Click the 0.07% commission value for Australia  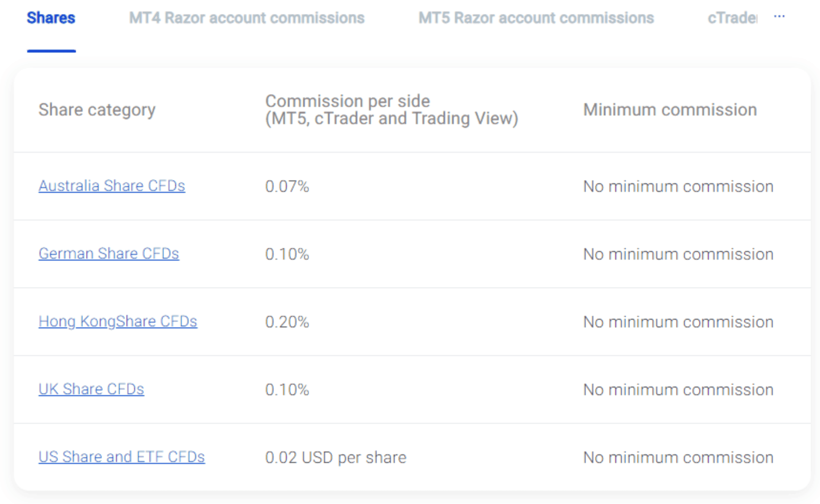(x=287, y=186)
